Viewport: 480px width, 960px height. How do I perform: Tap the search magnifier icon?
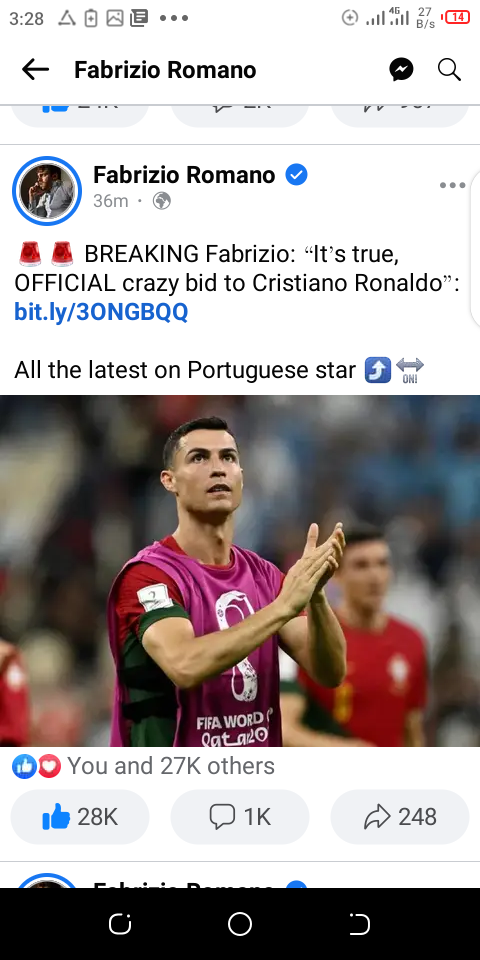point(449,70)
